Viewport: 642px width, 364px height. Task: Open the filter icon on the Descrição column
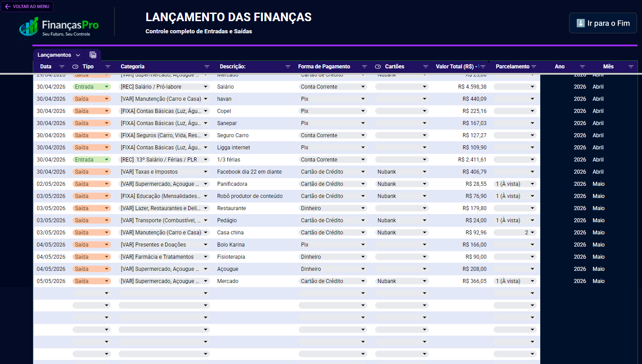[x=288, y=67]
